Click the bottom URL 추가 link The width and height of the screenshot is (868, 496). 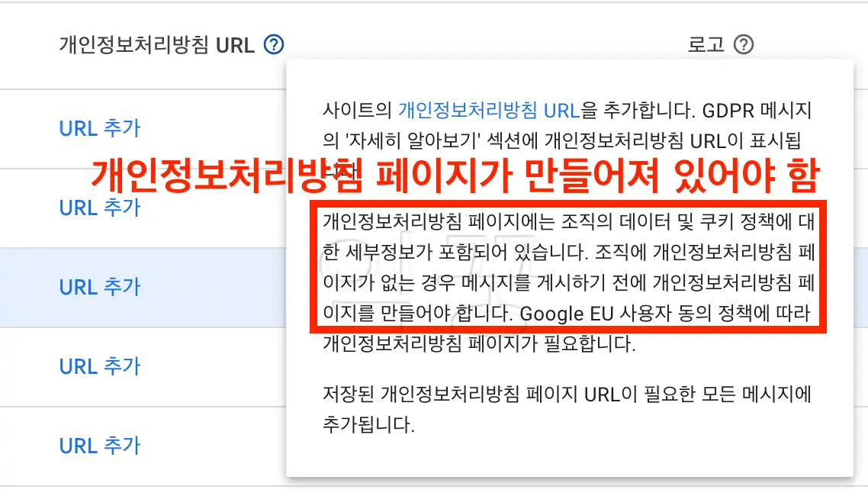(x=99, y=446)
